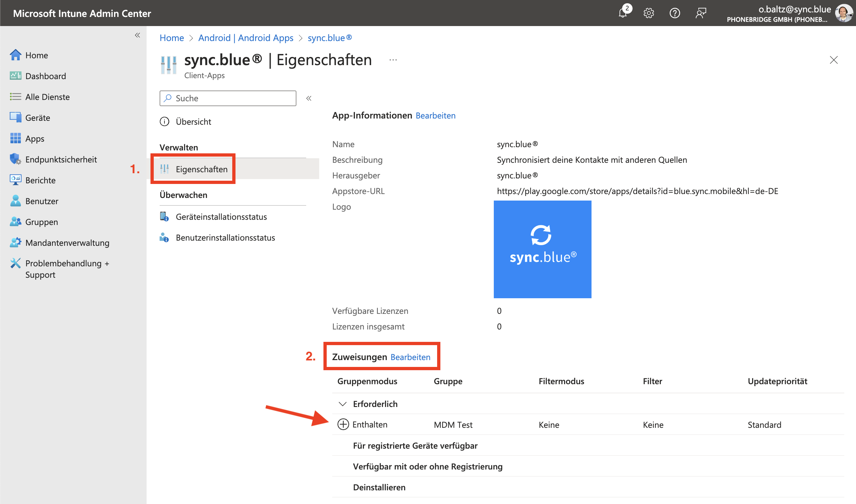This screenshot has height=504, width=856.
Task: Select Eigenschaften under Verwalten
Action: pyautogui.click(x=201, y=169)
